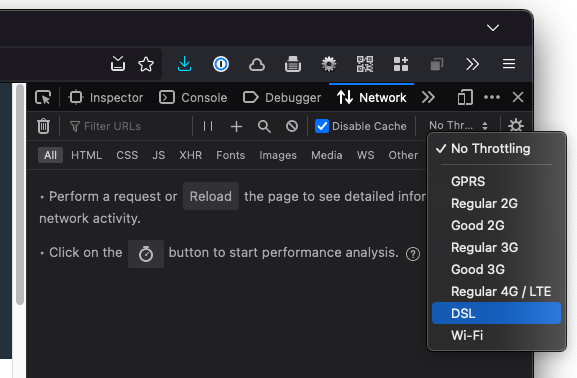577x378 pixels.
Task: Click the printer extension icon
Action: tap(293, 64)
